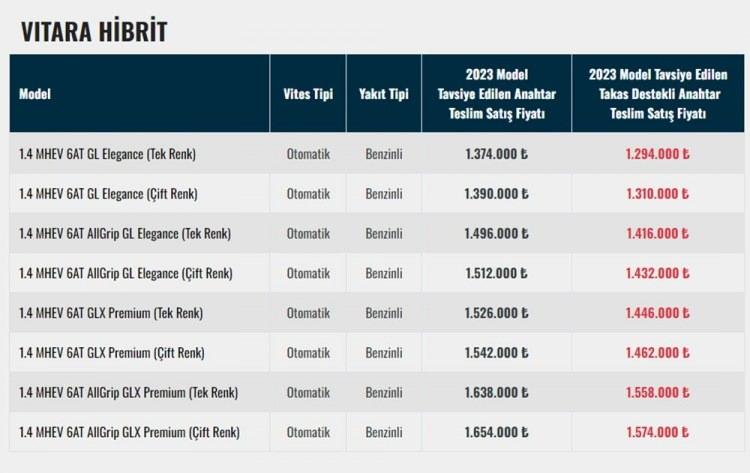Select the Model column header
Screen dimensions: 750x473
[35, 94]
